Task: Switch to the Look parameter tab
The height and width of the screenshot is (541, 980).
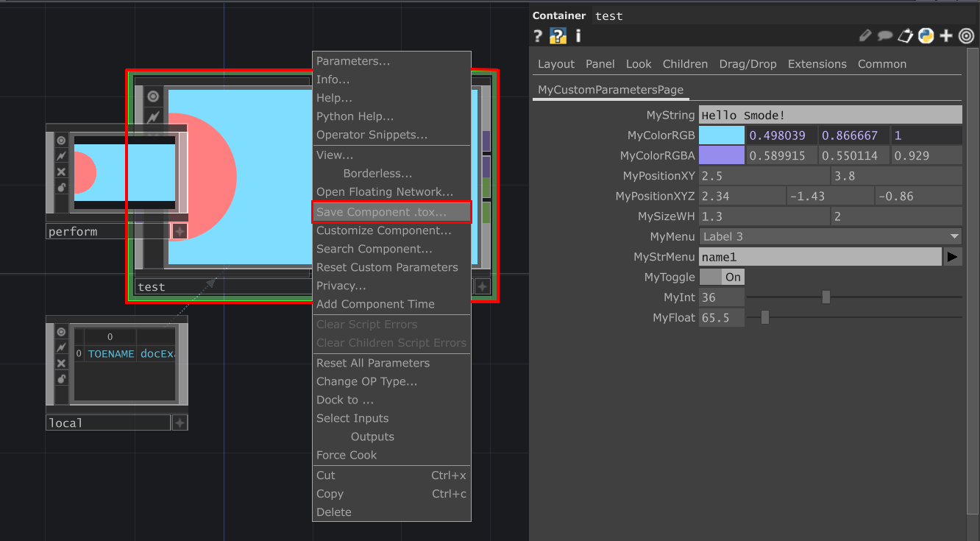Action: pyautogui.click(x=639, y=64)
